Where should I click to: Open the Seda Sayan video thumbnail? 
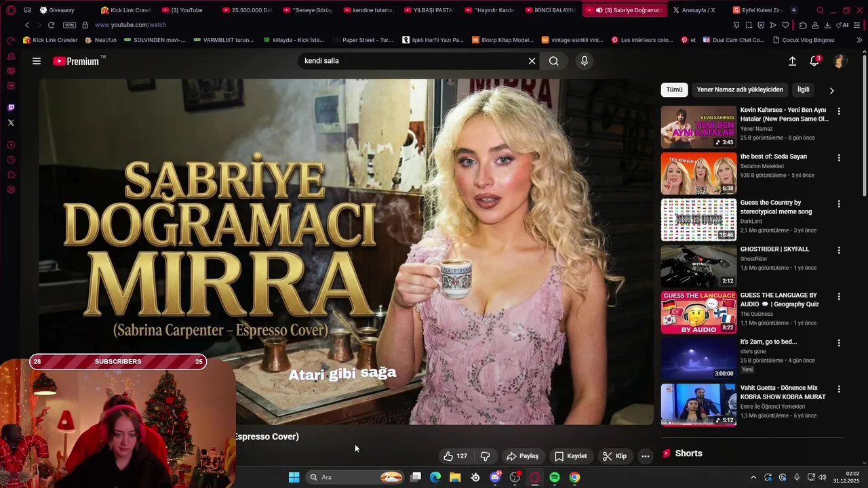click(698, 173)
